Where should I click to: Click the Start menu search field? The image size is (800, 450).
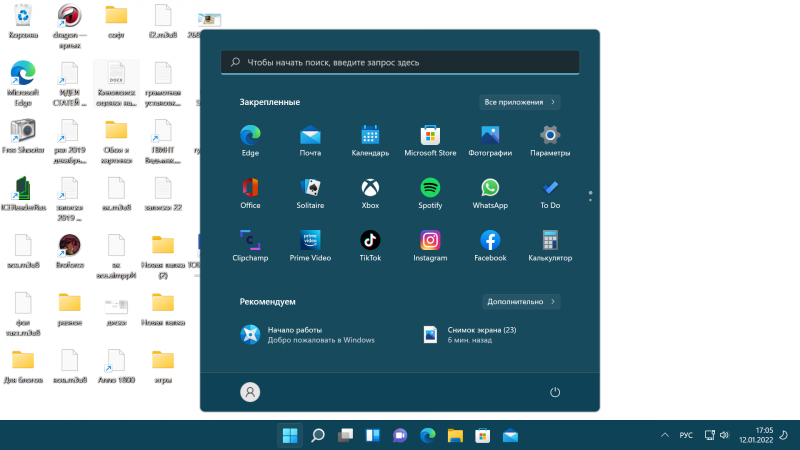400,62
